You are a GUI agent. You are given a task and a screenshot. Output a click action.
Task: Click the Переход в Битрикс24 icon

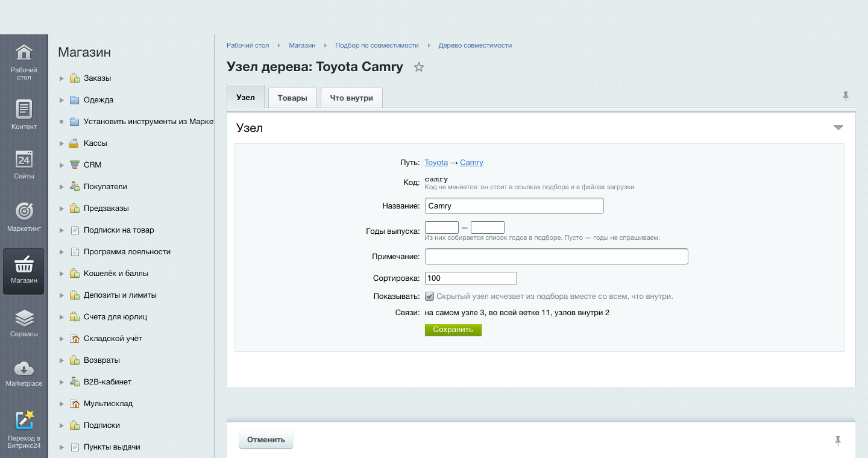(24, 420)
